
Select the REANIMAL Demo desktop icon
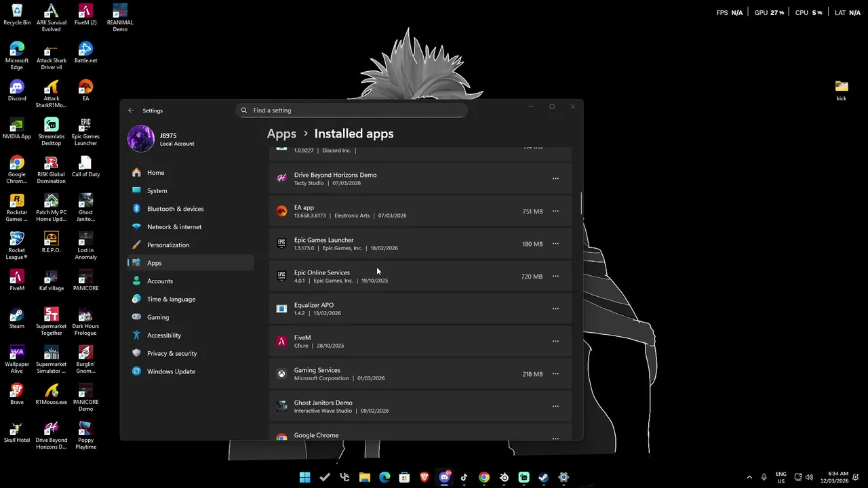click(120, 18)
